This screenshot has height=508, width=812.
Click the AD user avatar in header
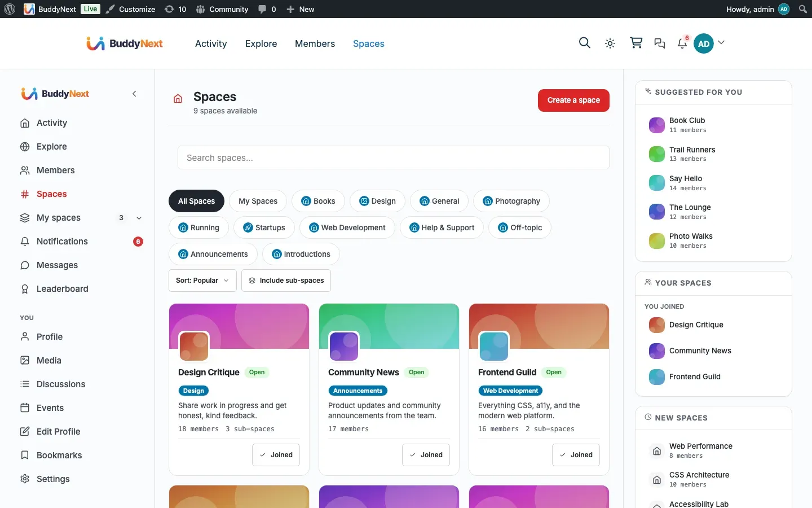[704, 43]
